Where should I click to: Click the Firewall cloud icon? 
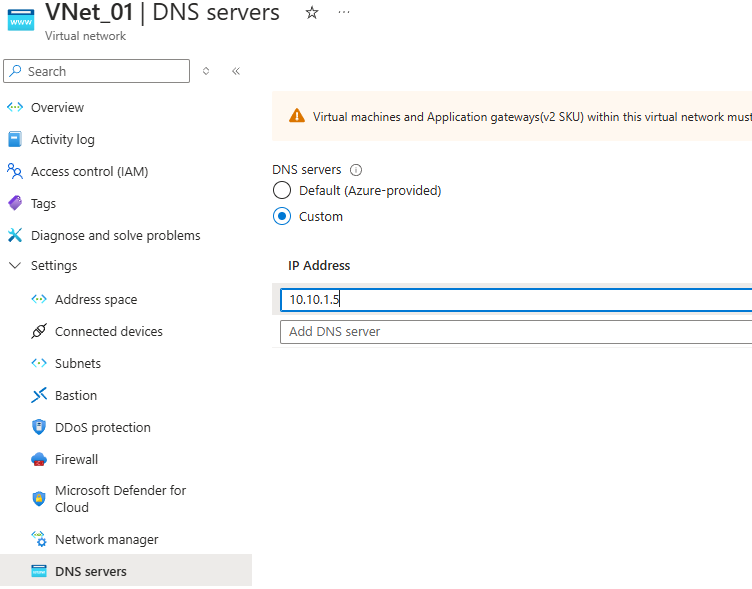(x=39, y=459)
